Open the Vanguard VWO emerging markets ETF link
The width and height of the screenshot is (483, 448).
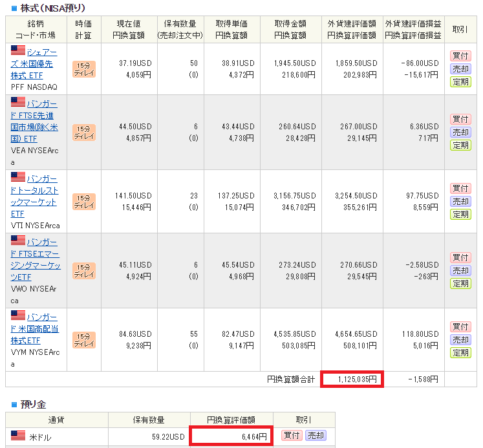point(36,260)
